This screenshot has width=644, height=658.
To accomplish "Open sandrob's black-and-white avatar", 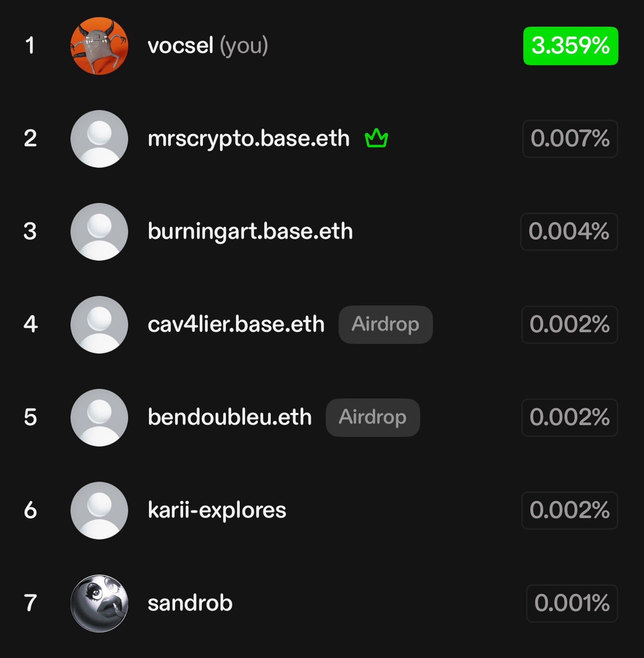I will (x=99, y=604).
